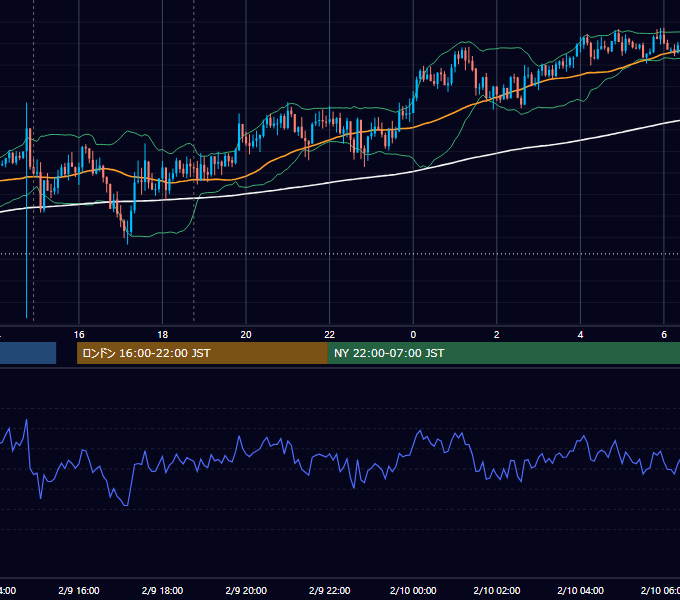Click the 2/9 16:00 date label on the oscillator axis

[79, 590]
